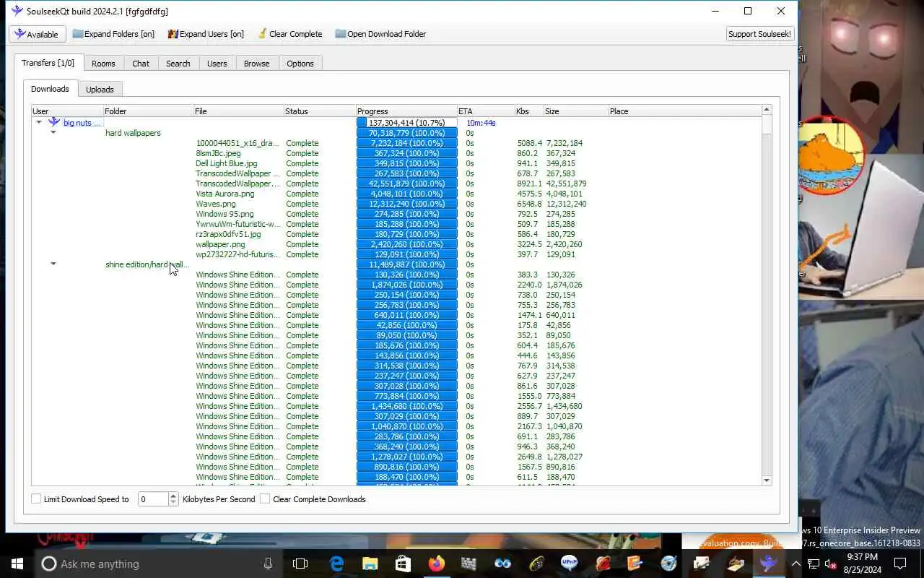924x578 pixels.
Task: Click the list scrollbar down arrow
Action: click(767, 480)
